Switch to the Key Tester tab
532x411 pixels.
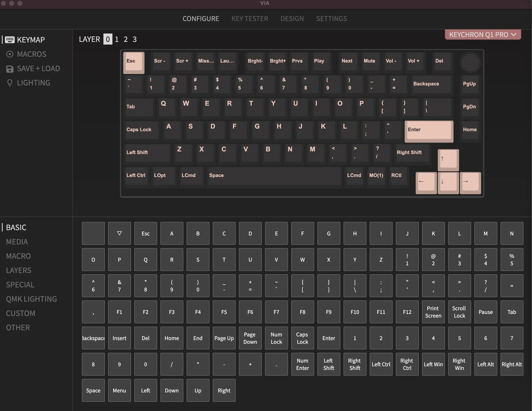(250, 19)
